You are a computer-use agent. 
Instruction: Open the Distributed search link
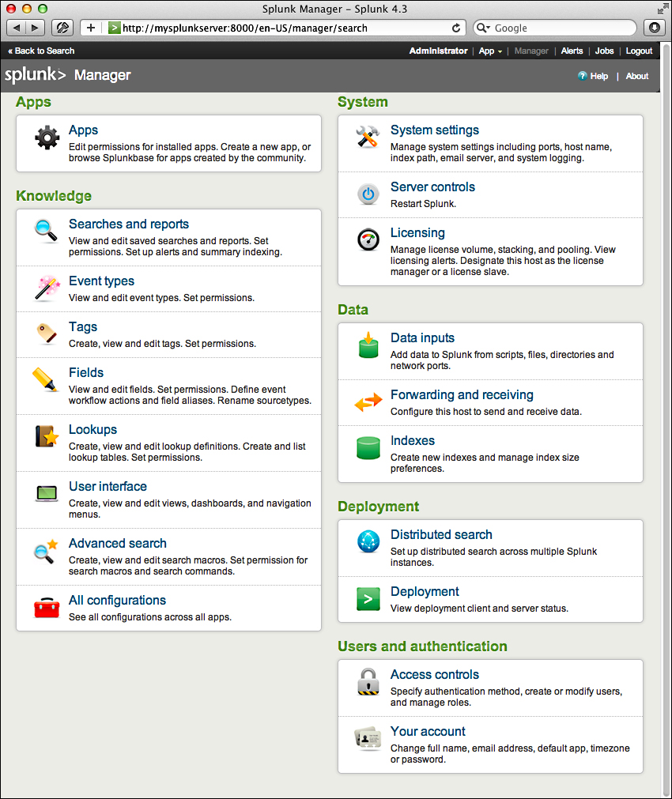click(x=441, y=534)
